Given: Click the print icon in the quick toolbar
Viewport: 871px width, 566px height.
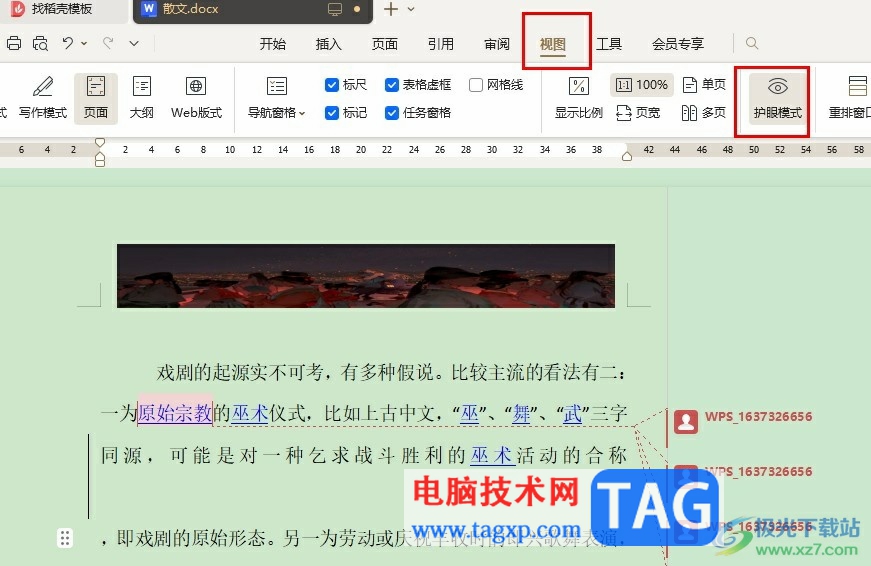Looking at the screenshot, I should pyautogui.click(x=14, y=43).
